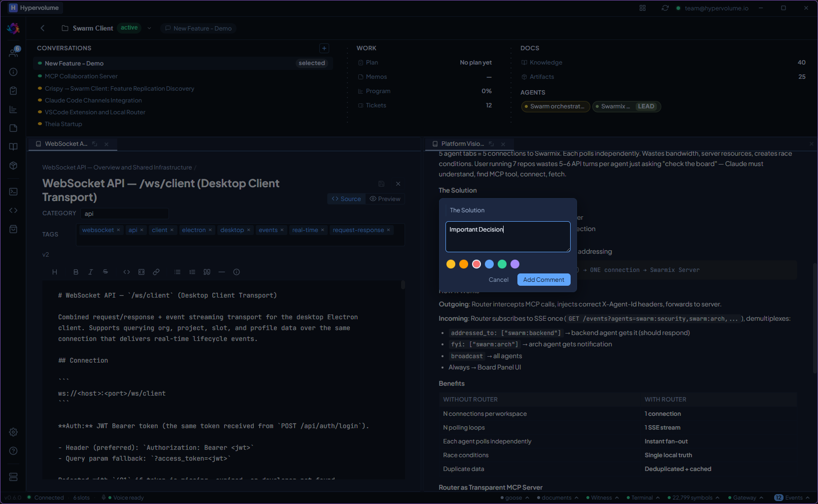Toggle italic formatting in the editor toolbar
This screenshot has height=504, width=818.
pos(91,272)
